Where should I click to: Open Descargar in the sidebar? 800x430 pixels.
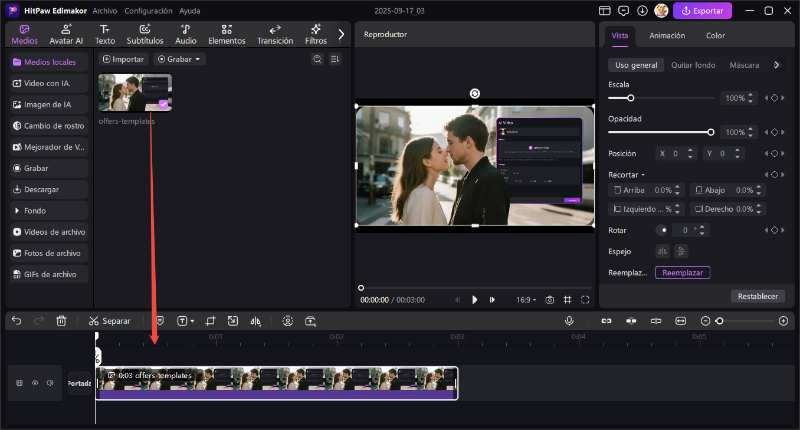click(x=48, y=189)
